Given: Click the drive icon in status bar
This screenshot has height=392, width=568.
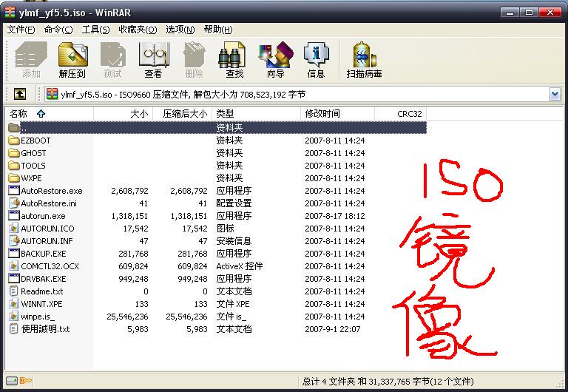Looking at the screenshot, I should [12, 381].
